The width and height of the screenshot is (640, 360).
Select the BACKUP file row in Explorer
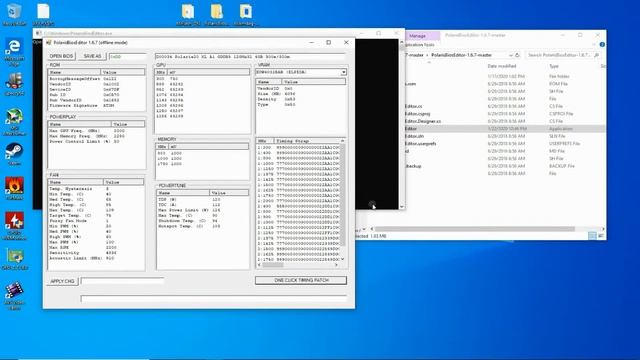click(504, 166)
